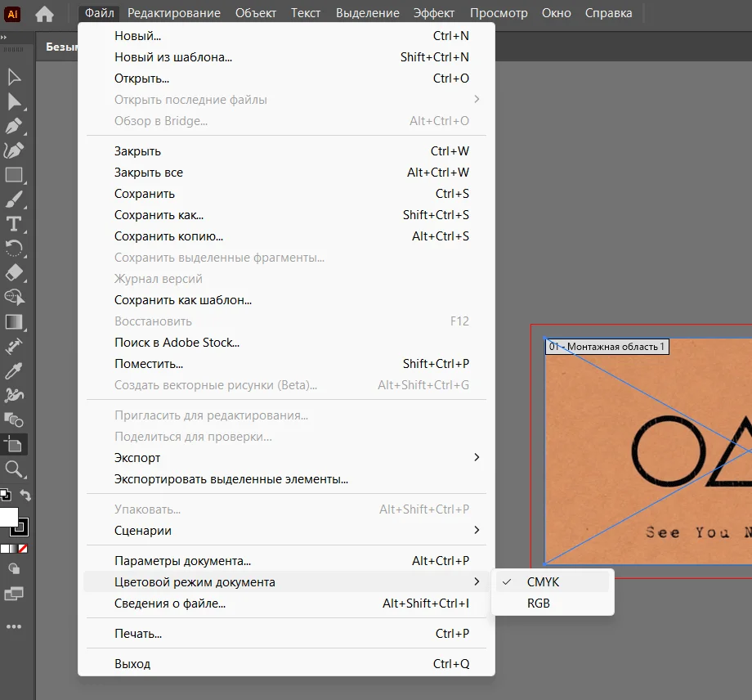Select the Selection tool (black arrow)
The width and height of the screenshot is (752, 700).
[14, 77]
